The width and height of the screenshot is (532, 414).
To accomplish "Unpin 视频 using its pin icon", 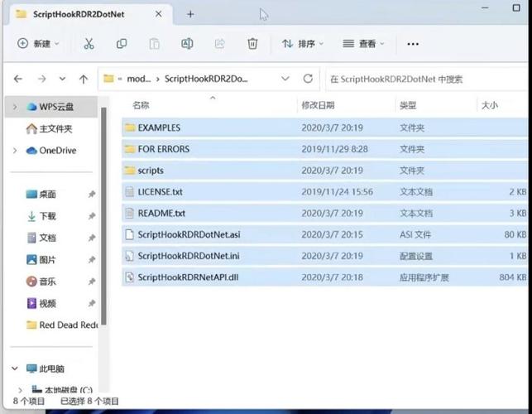I will click(92, 303).
